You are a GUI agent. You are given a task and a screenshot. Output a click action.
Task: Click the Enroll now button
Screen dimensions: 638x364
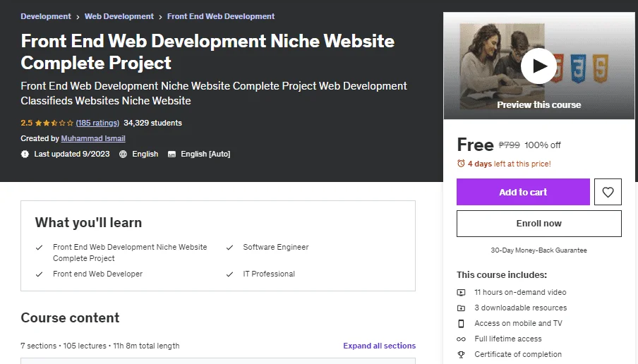tap(538, 224)
